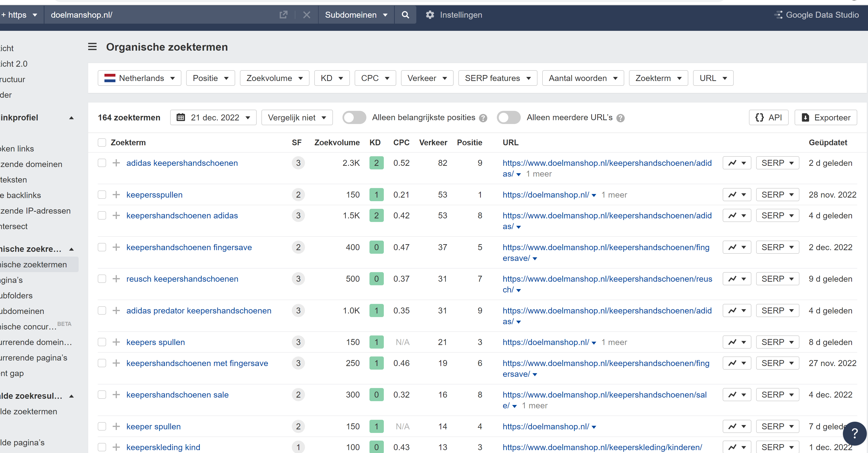The height and width of the screenshot is (453, 868).
Task: Click help icon next to Alleen meerdere URL's
Action: click(620, 118)
